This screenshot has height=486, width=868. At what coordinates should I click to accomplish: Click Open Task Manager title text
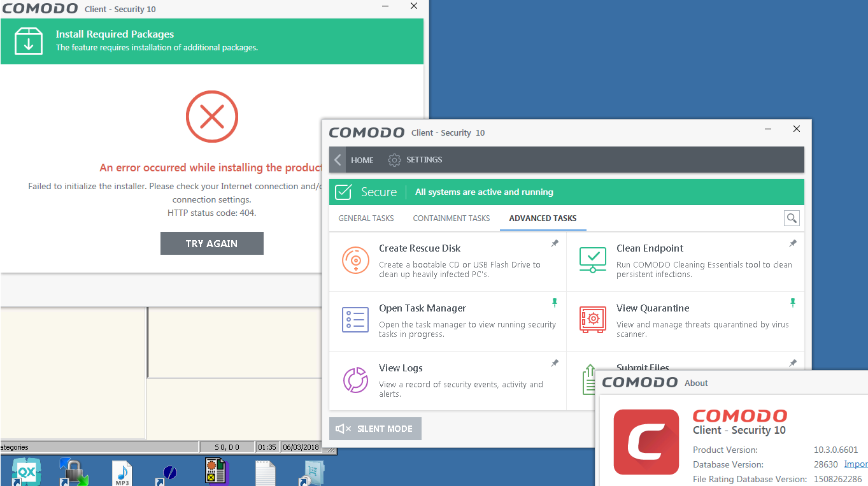click(x=422, y=308)
